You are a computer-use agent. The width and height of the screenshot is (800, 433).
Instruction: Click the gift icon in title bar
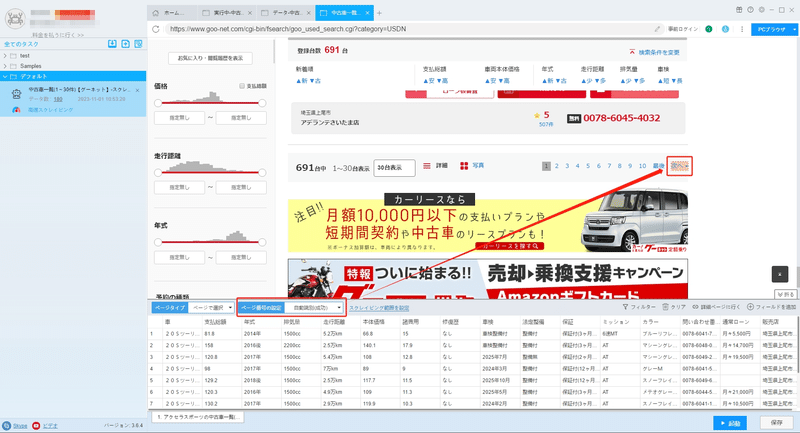tap(739, 10)
